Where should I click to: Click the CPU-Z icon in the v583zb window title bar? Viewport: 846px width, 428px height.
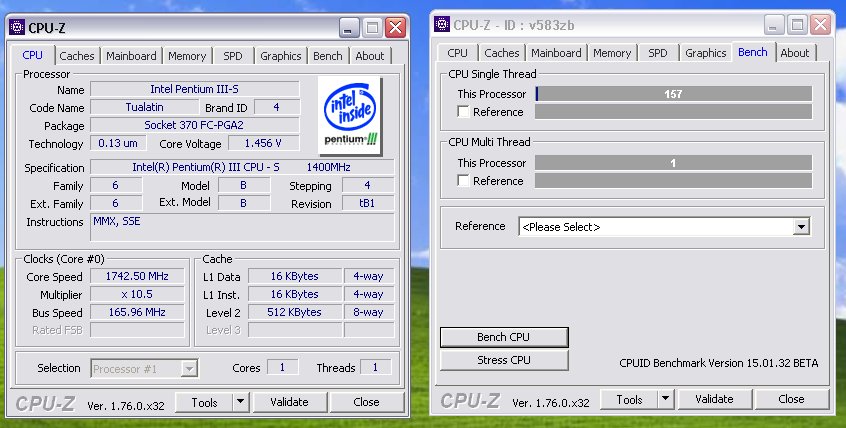point(442,24)
